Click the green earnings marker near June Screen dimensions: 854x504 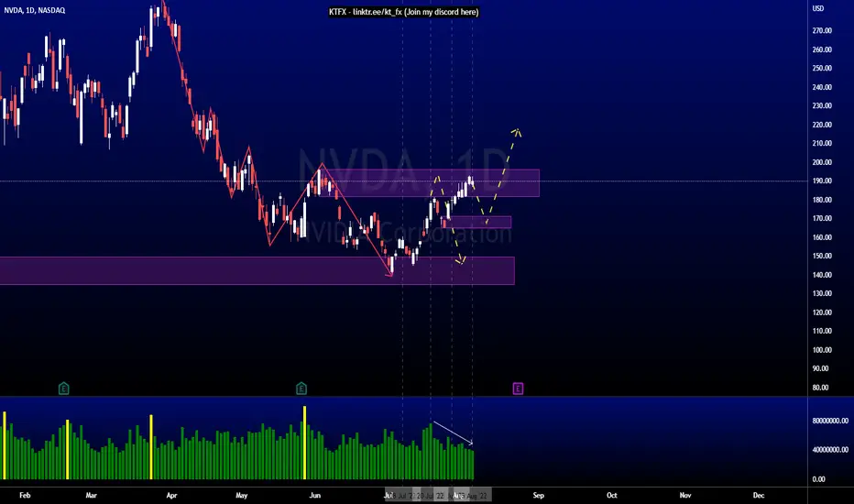pos(301,389)
